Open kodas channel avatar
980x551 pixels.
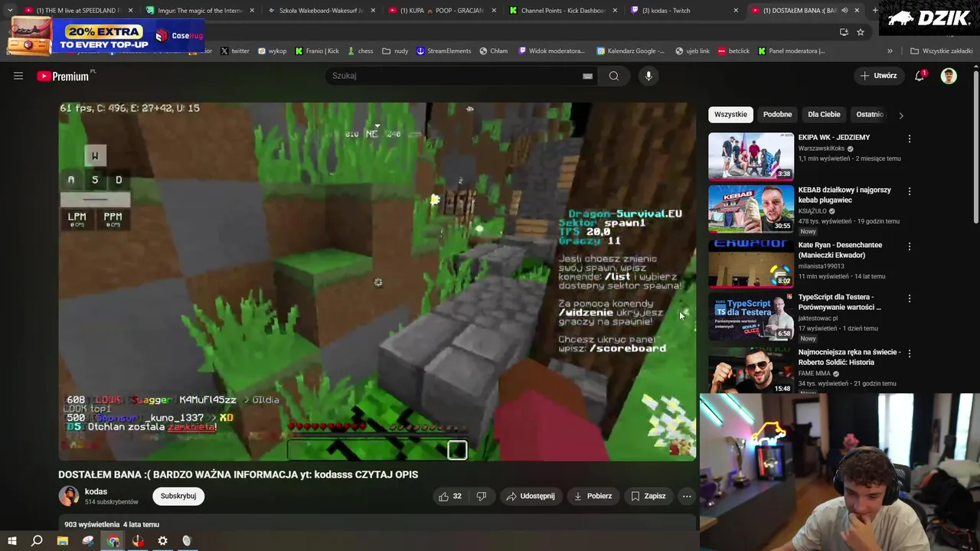pyautogui.click(x=69, y=496)
